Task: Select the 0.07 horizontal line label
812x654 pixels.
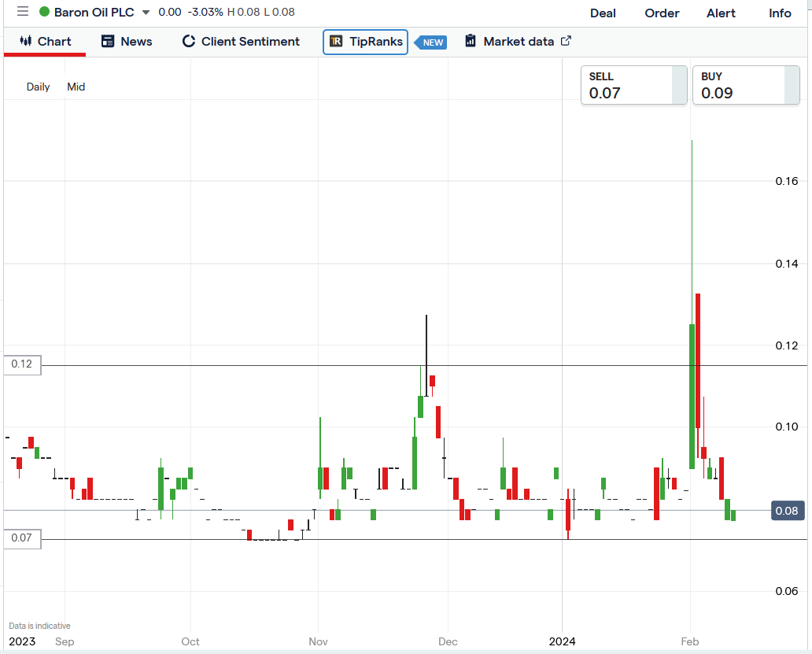Action: click(22, 538)
